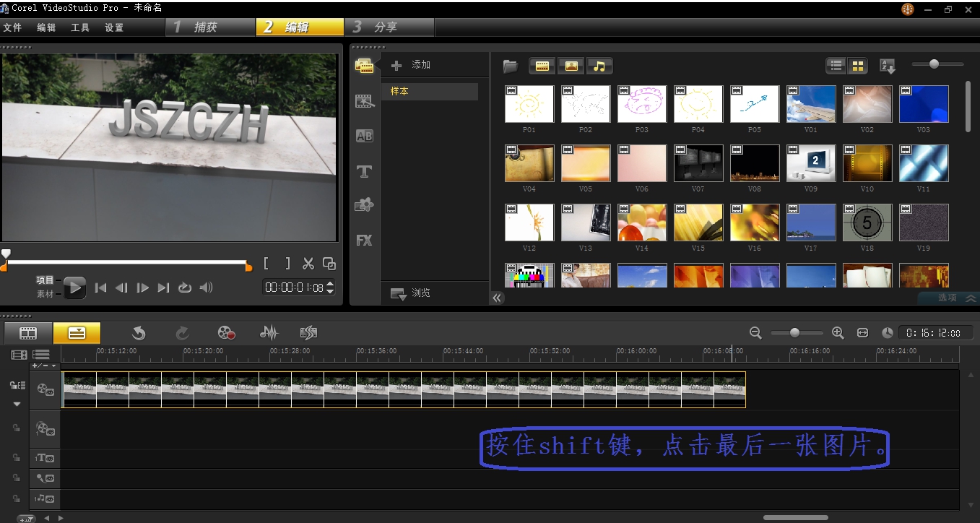Viewport: 980px width, 523px height.
Task: Click the video track icon
Action: click(45, 389)
